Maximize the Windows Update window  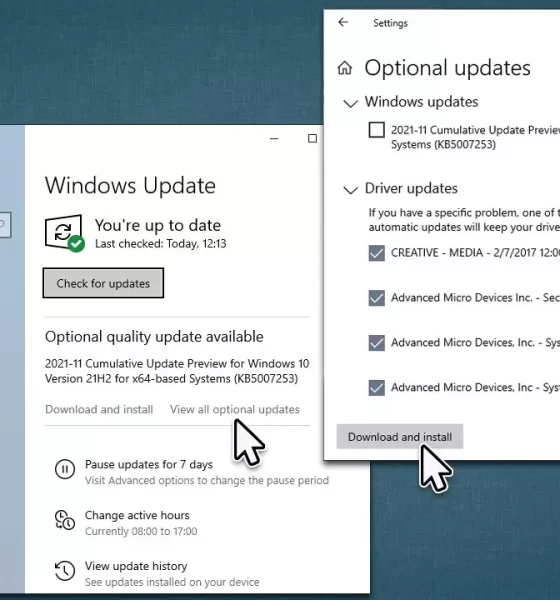312,138
